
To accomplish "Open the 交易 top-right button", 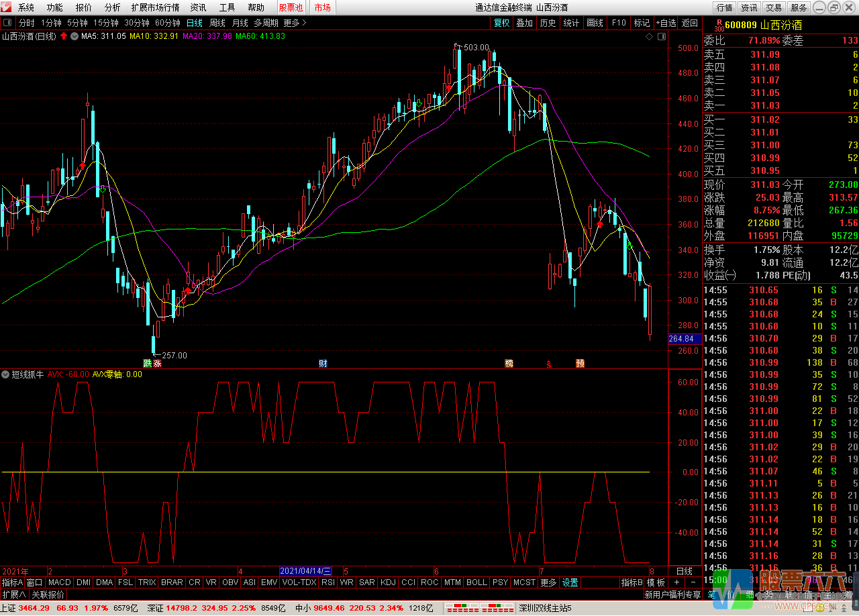I will point(774,7).
